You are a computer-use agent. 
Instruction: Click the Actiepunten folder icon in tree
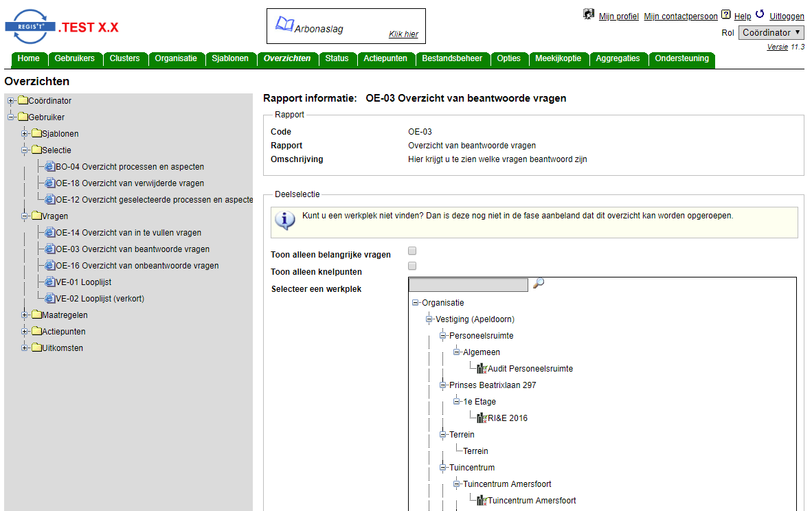coord(36,331)
